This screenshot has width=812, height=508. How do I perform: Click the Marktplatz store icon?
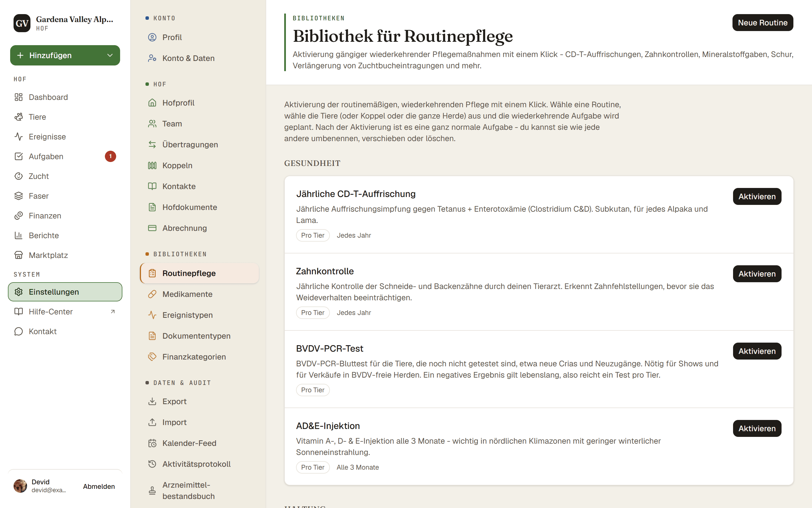(x=18, y=255)
